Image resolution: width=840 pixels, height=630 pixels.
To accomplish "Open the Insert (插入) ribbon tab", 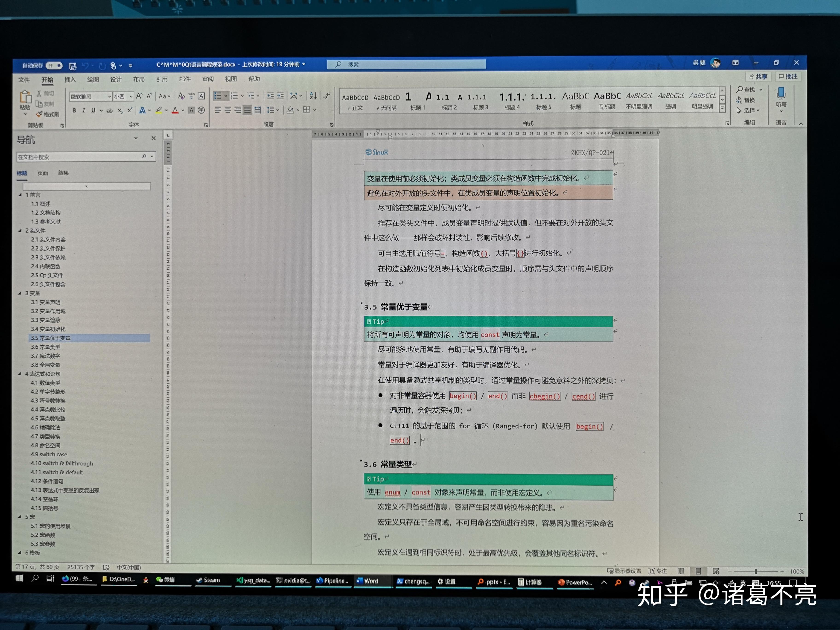I will [70, 79].
